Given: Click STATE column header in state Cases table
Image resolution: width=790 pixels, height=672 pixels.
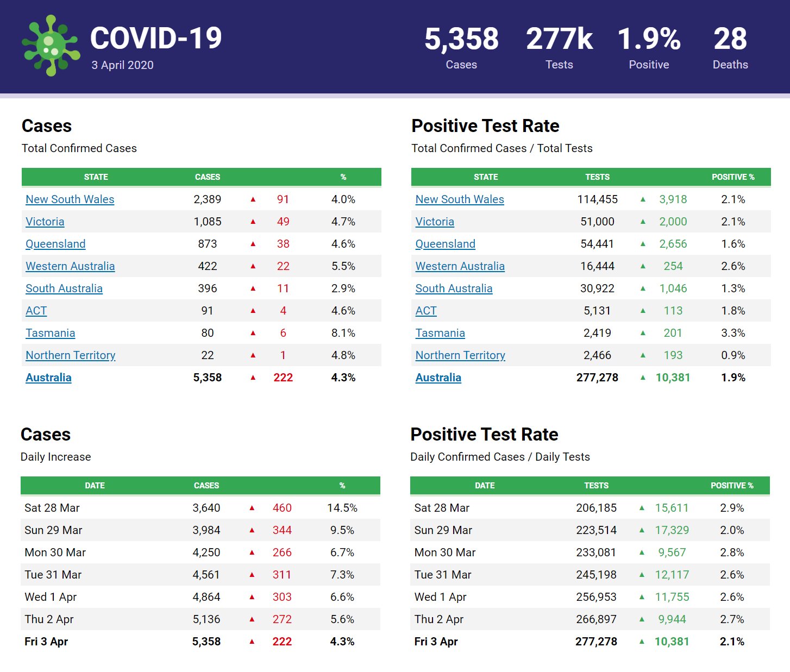Looking at the screenshot, I should [x=96, y=177].
